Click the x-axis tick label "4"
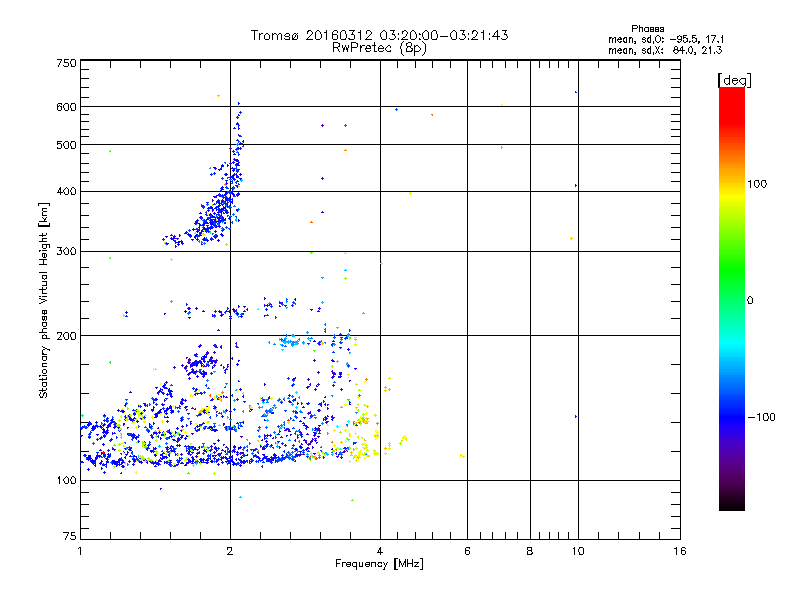Viewport: 800px width, 600px height. click(x=380, y=551)
